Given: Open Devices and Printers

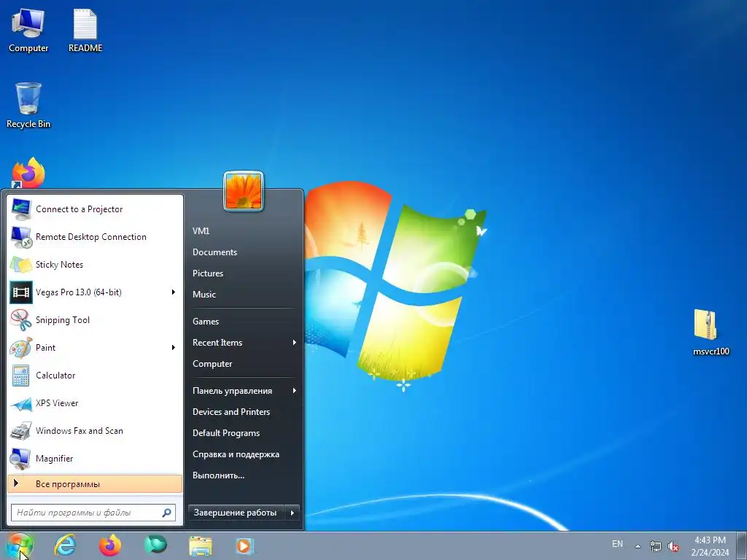Looking at the screenshot, I should click(231, 412).
